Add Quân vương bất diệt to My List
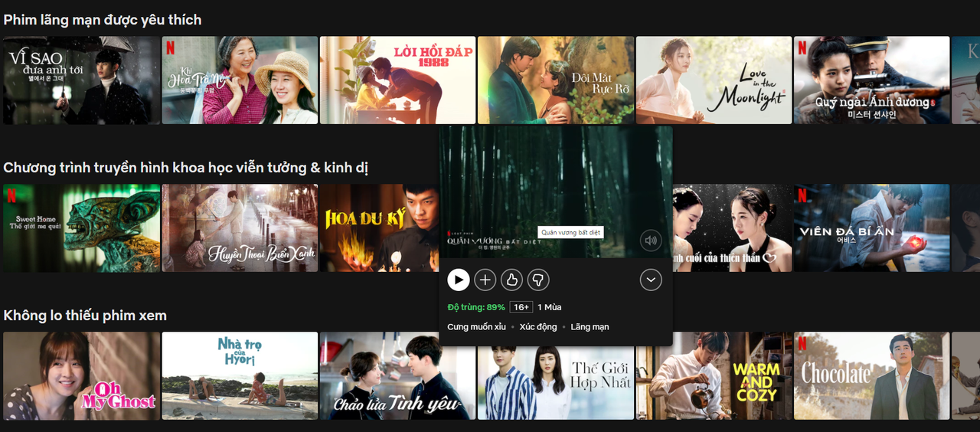This screenshot has width=980, height=432. click(x=485, y=280)
